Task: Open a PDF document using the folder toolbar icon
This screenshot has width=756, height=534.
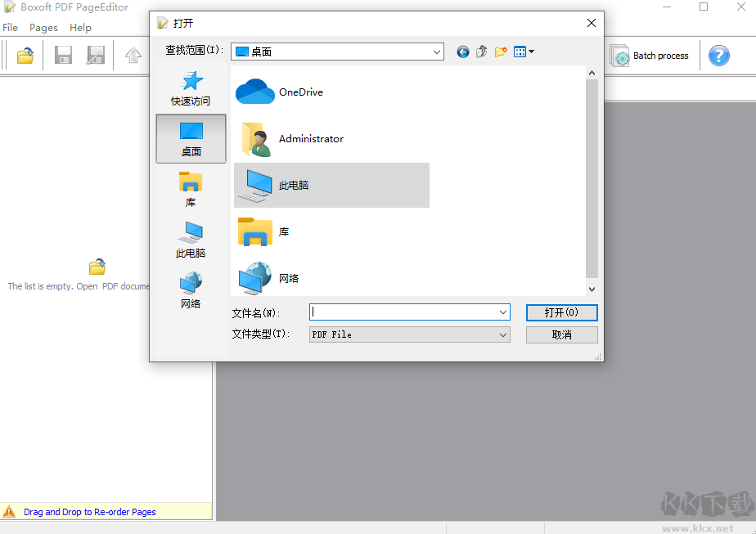Action: [24, 55]
